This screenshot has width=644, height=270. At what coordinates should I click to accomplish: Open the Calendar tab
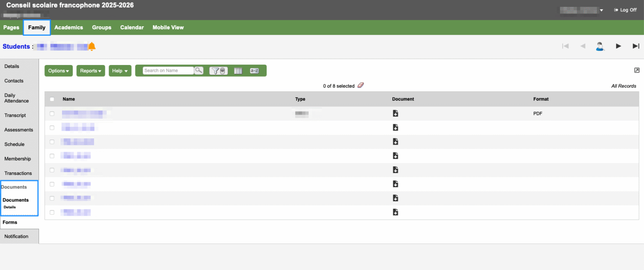132,28
